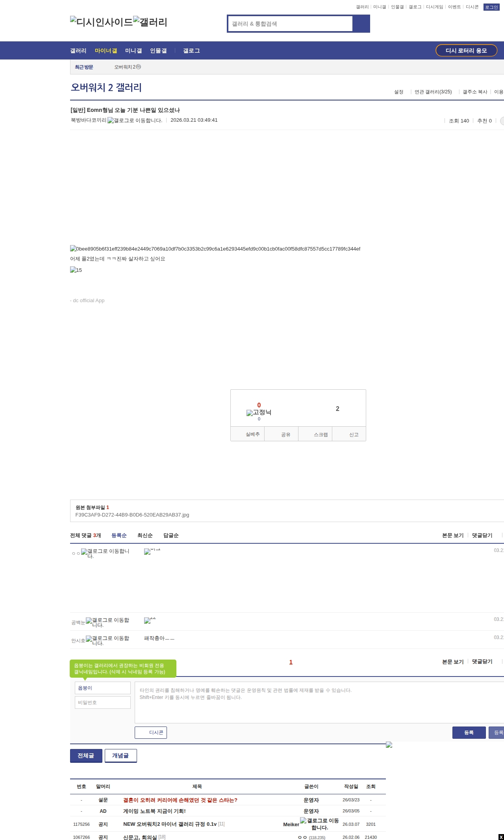Sort comments by 등록순
Image resolution: width=504 pixels, height=840 pixels.
[x=119, y=535]
